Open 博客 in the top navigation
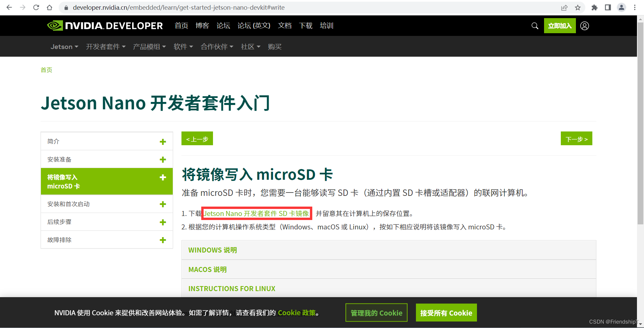The height and width of the screenshot is (328, 644). (x=202, y=25)
